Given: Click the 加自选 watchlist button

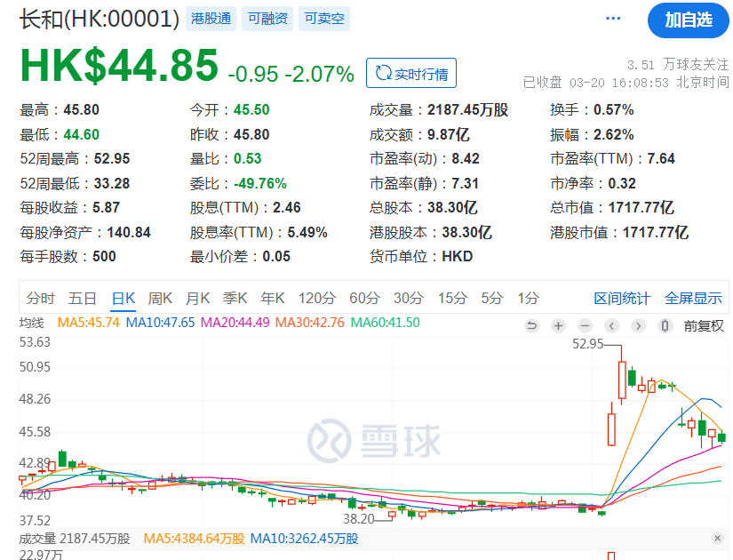Looking at the screenshot, I should [x=689, y=20].
